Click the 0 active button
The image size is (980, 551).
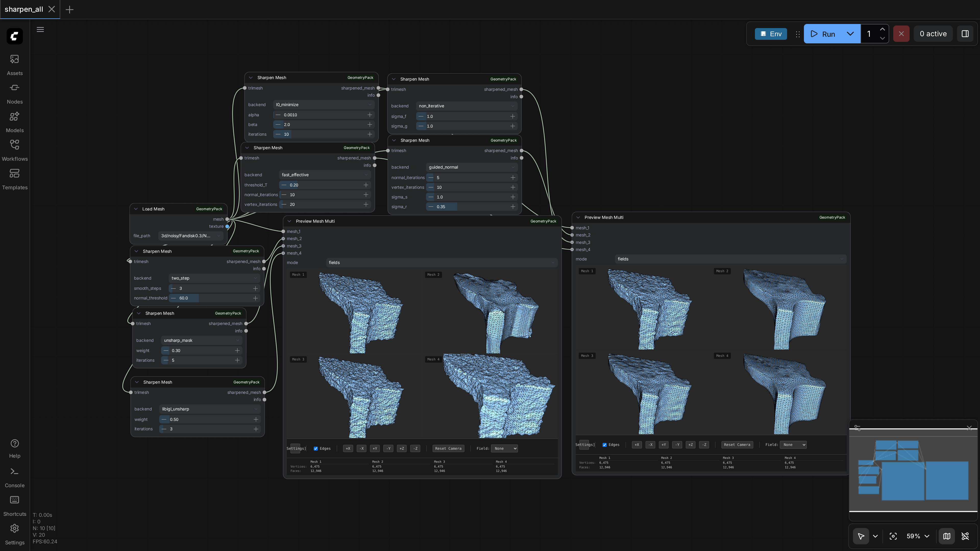933,33
